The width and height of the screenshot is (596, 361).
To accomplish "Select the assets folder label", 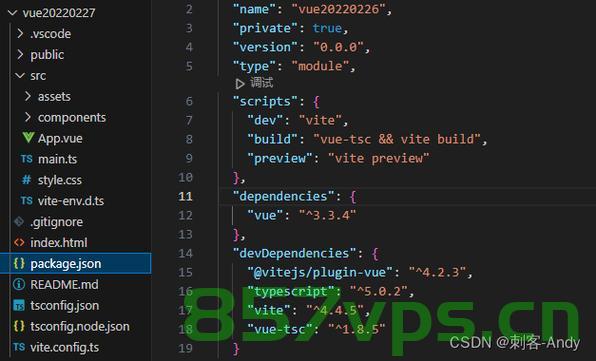I will pyautogui.click(x=54, y=97).
